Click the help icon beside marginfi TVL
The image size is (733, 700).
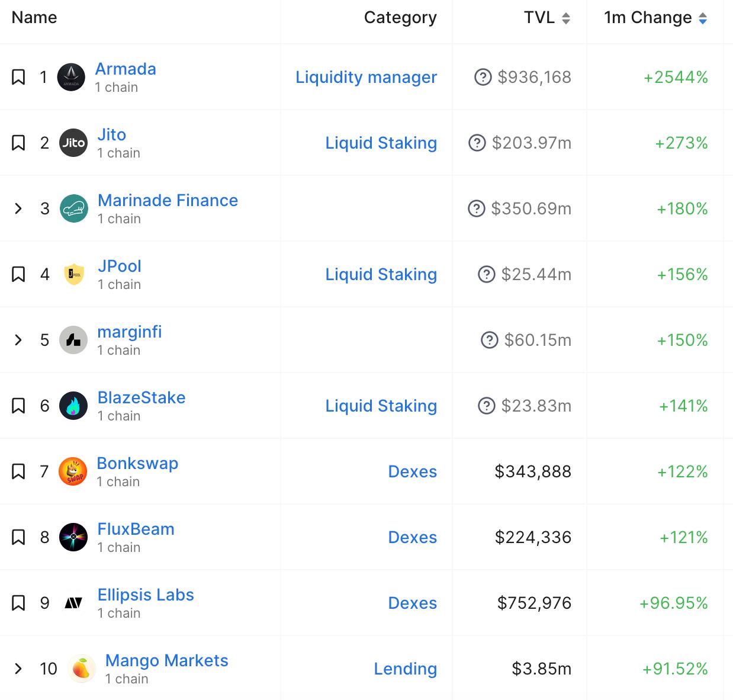click(490, 340)
